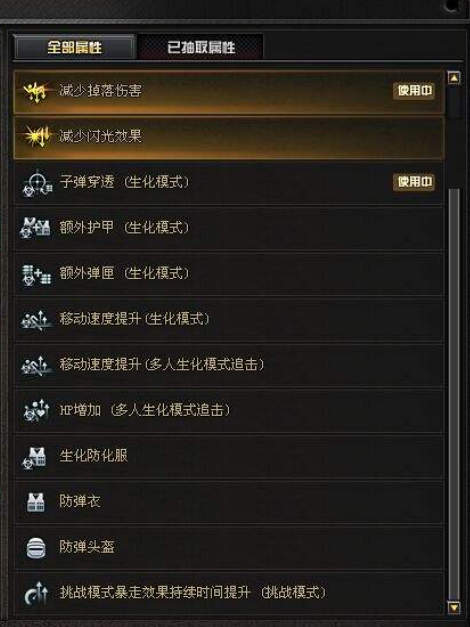470x627 pixels.
Task: Toggle 使用中 badge on 子弹穿透
Action: pos(414,182)
